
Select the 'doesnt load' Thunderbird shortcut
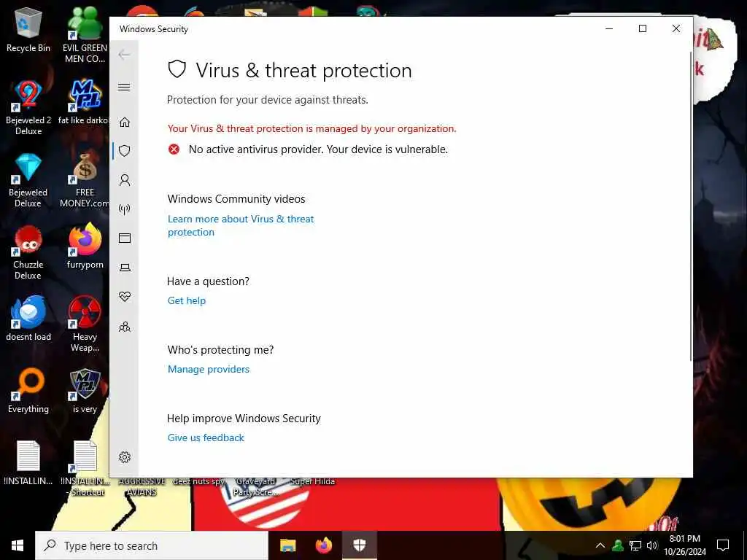click(28, 318)
